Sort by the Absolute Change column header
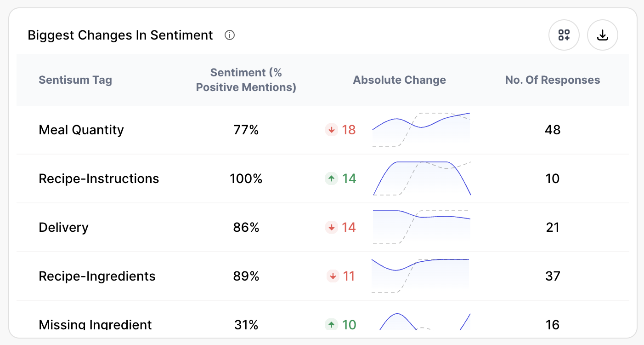 coord(399,80)
